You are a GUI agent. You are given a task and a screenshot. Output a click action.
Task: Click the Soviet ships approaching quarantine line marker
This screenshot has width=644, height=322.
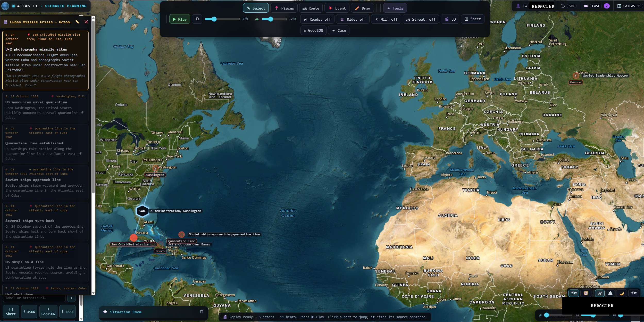[182, 234]
